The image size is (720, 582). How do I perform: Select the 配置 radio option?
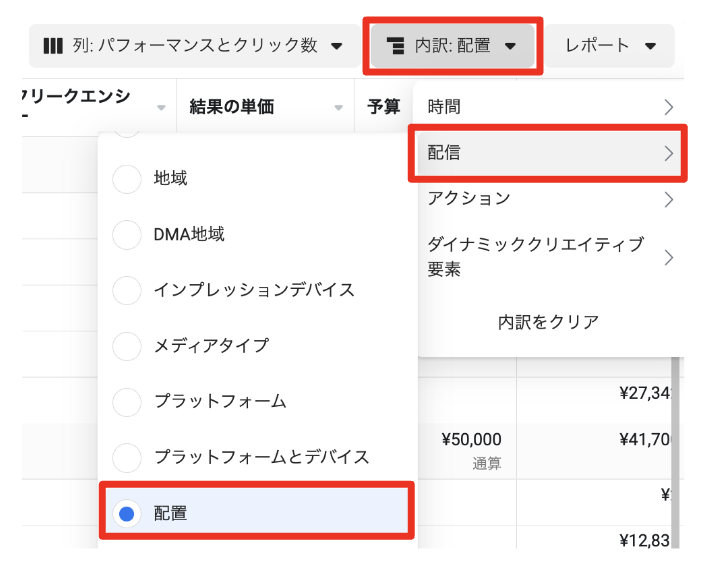127,514
